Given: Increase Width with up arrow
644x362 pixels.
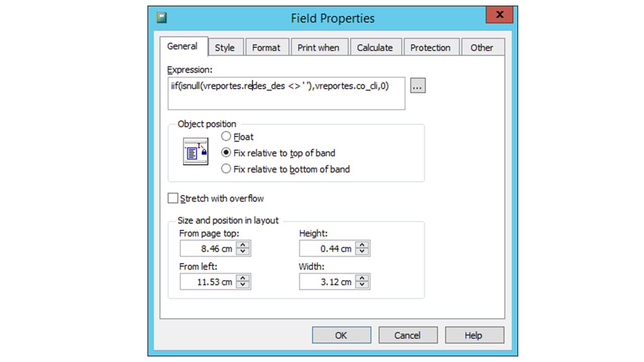Looking at the screenshot, I should point(362,278).
